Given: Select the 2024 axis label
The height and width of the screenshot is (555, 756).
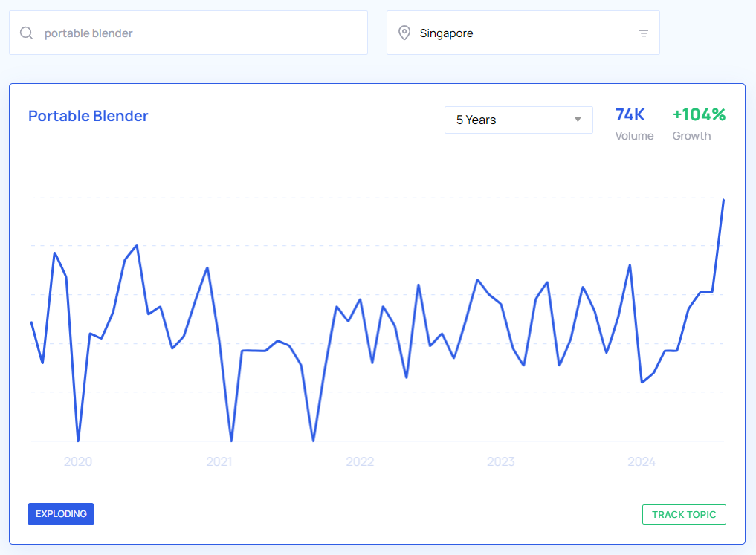Looking at the screenshot, I should coord(642,461).
